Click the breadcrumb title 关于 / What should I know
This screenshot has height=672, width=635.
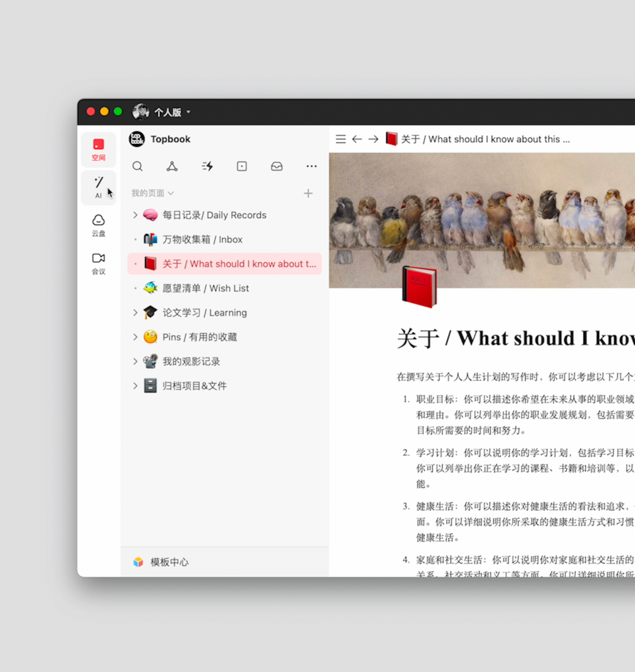click(x=486, y=139)
